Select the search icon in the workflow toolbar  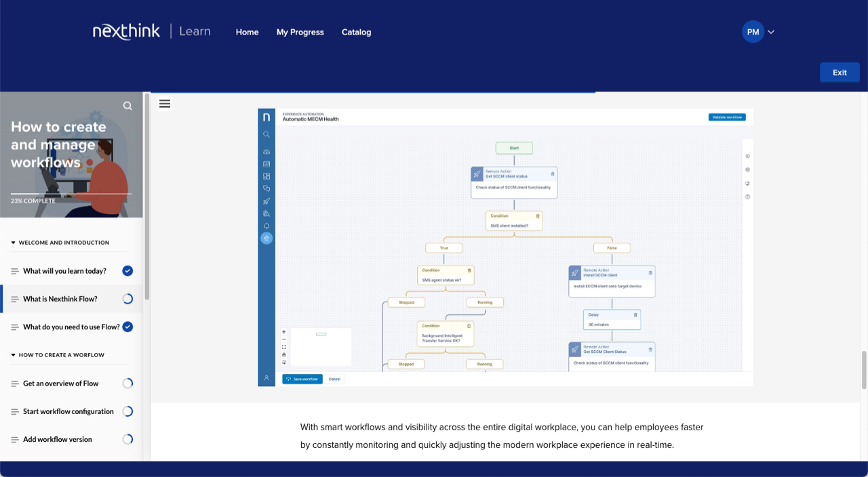[266, 134]
